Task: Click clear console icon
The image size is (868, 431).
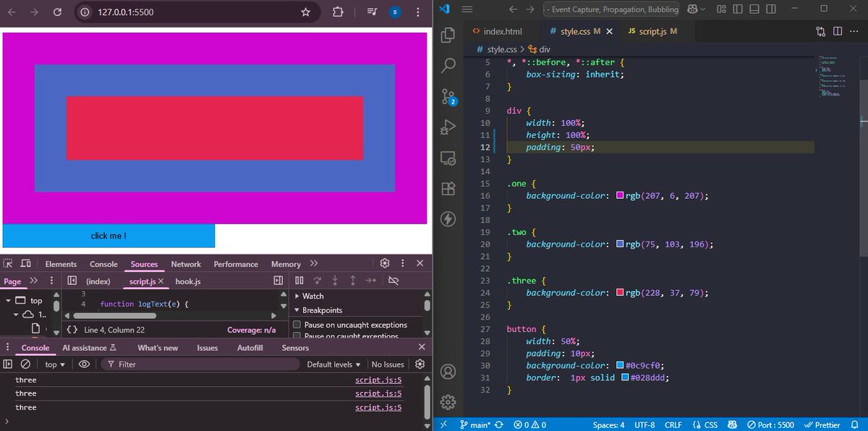Action: [26, 364]
